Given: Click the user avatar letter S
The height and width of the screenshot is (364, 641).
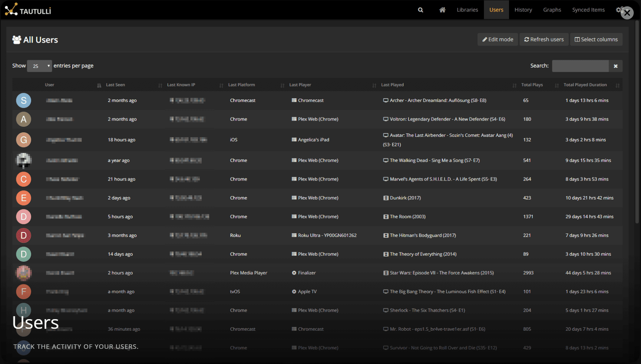Looking at the screenshot, I should pyautogui.click(x=24, y=100).
